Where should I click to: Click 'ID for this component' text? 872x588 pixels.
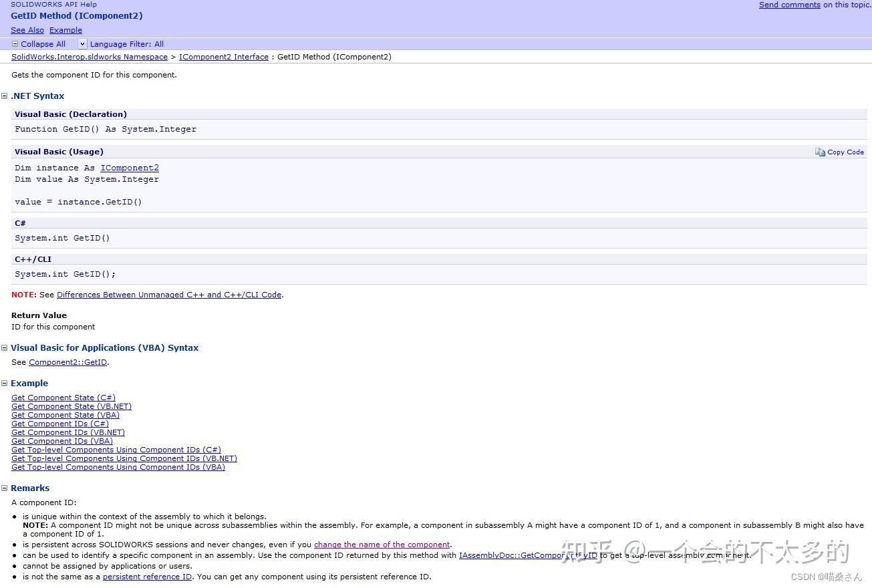click(x=53, y=327)
